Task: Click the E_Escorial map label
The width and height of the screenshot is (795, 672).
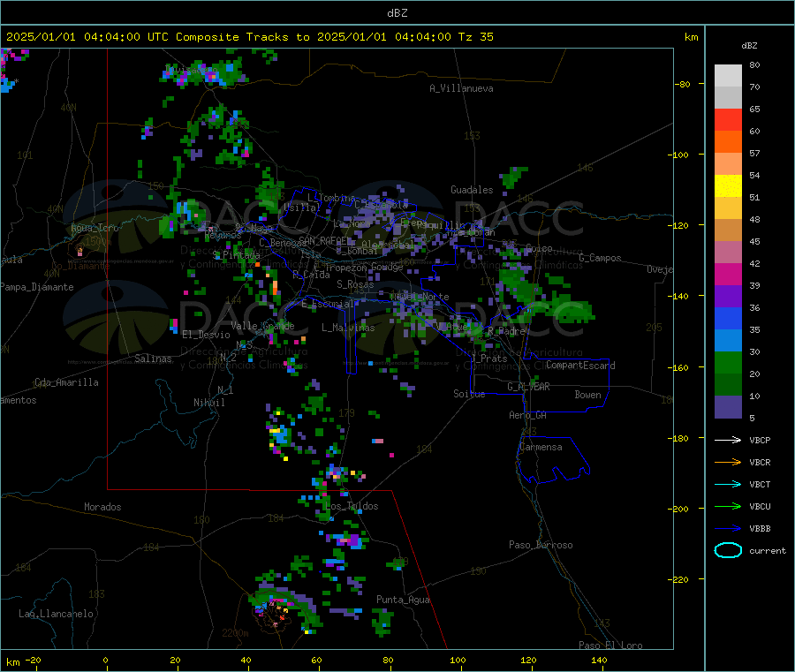Action: pos(328,304)
